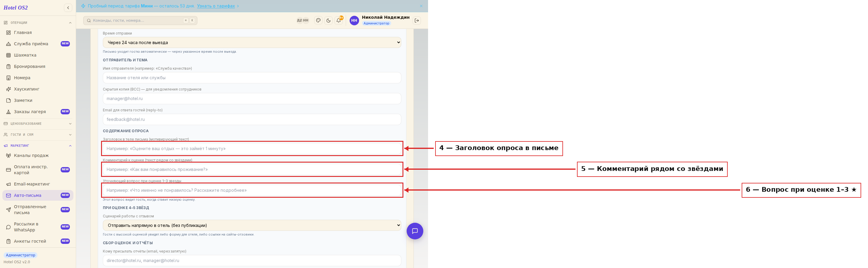The image size is (868, 268).
Task: Click the НН user avatar
Action: click(354, 21)
